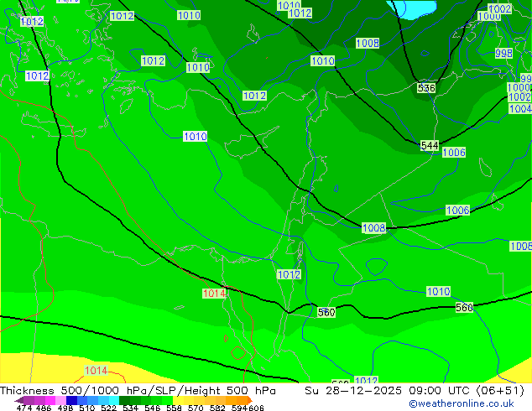
Task: Click the bright yellow legend swatch after 558
Action: [x=178, y=400]
